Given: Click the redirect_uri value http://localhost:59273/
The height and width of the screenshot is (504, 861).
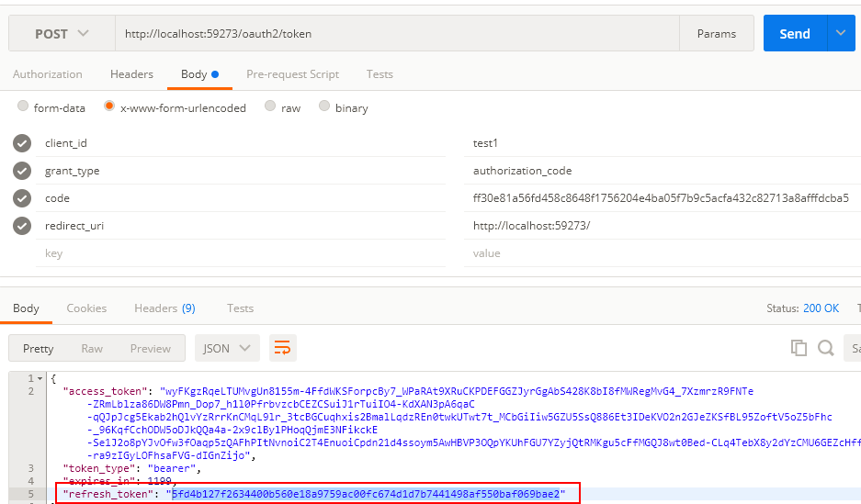Looking at the screenshot, I should pos(663,226).
